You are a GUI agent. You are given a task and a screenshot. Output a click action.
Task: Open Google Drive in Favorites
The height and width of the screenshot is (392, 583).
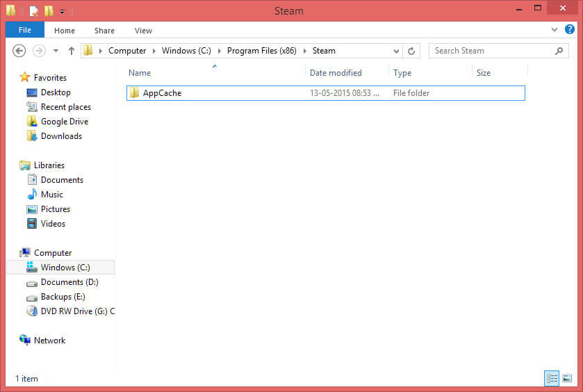pyautogui.click(x=65, y=122)
